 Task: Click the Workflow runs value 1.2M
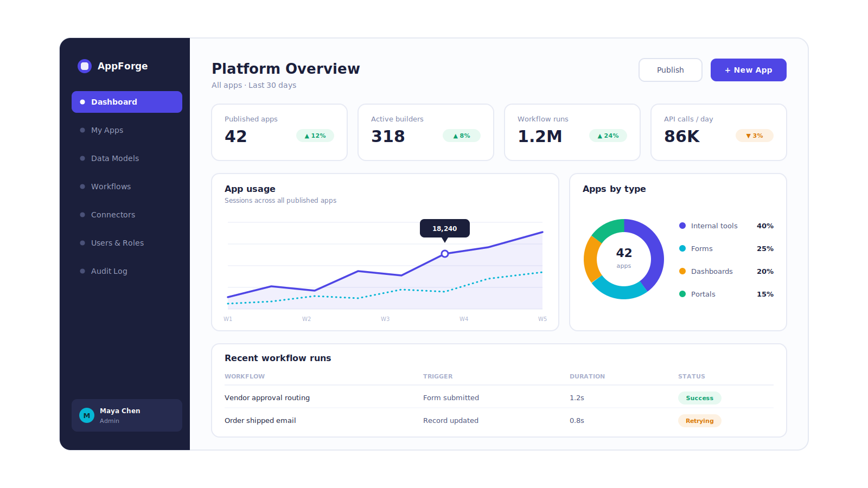(x=540, y=136)
